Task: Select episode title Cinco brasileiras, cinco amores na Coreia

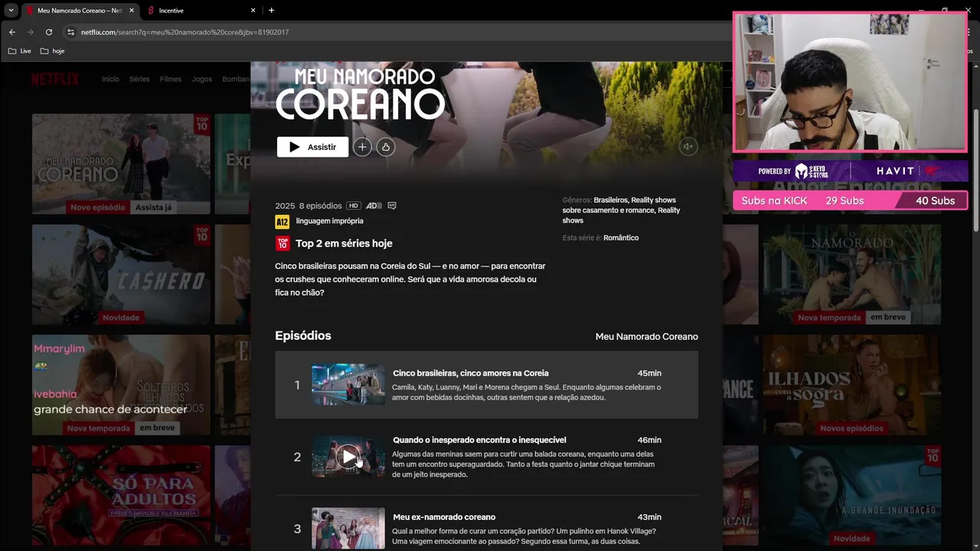Action: tap(471, 373)
